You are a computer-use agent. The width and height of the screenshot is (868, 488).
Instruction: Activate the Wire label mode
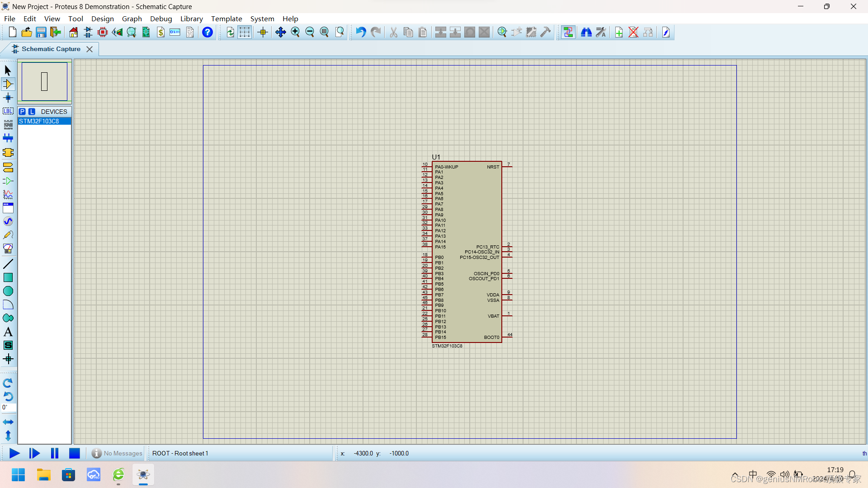click(8, 111)
